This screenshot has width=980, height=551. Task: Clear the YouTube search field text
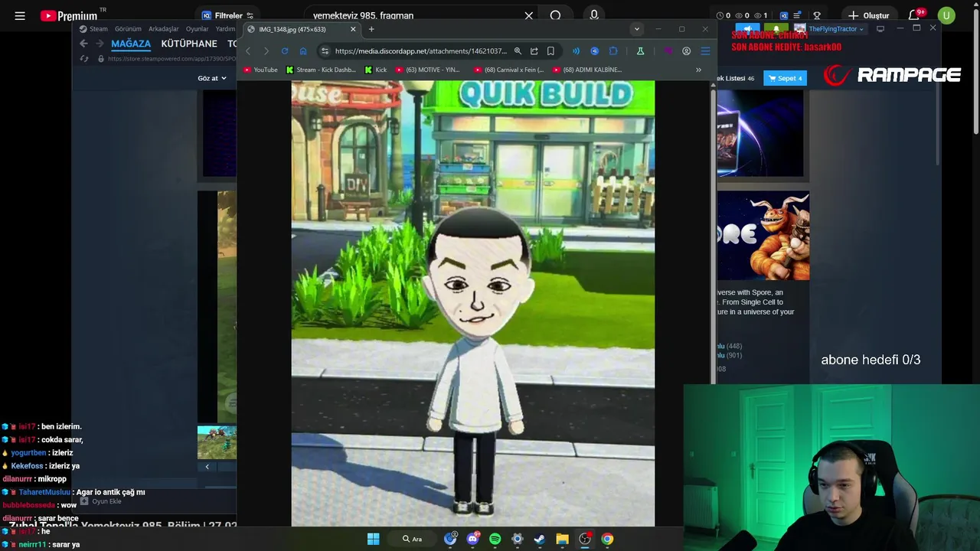click(528, 15)
